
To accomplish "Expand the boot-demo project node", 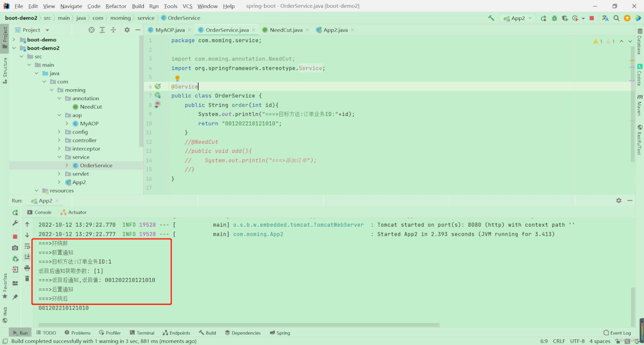I will point(14,40).
